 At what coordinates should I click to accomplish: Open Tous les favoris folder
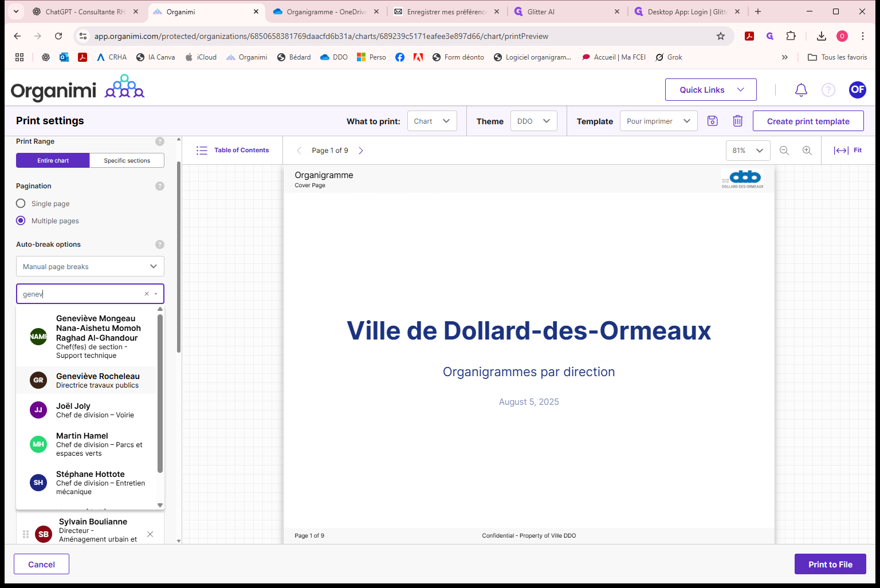[x=837, y=57]
